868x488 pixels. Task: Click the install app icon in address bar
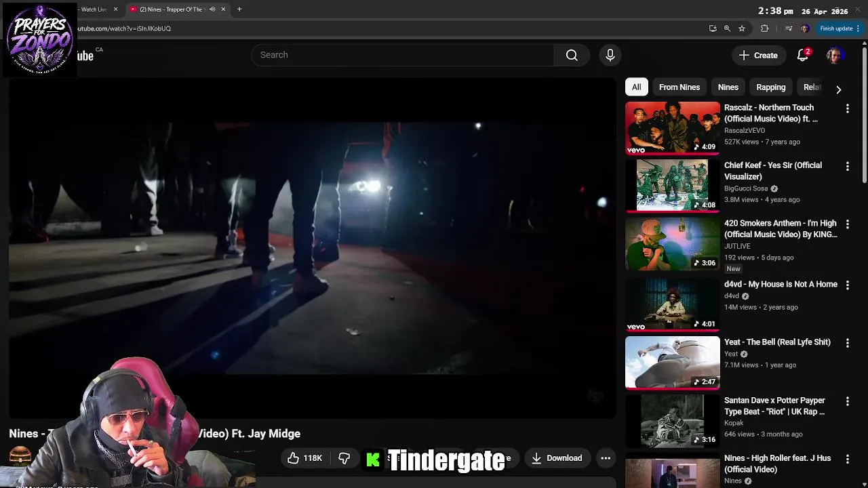click(713, 28)
